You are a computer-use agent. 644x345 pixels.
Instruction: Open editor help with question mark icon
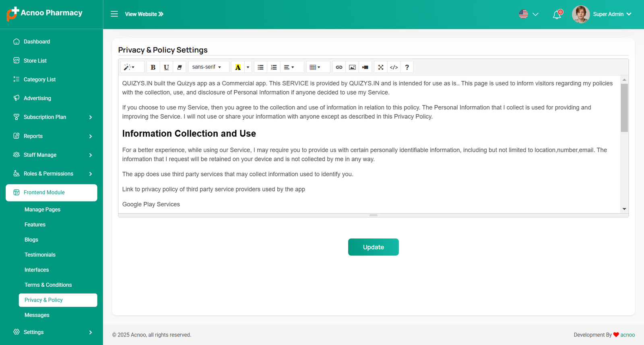click(x=407, y=67)
